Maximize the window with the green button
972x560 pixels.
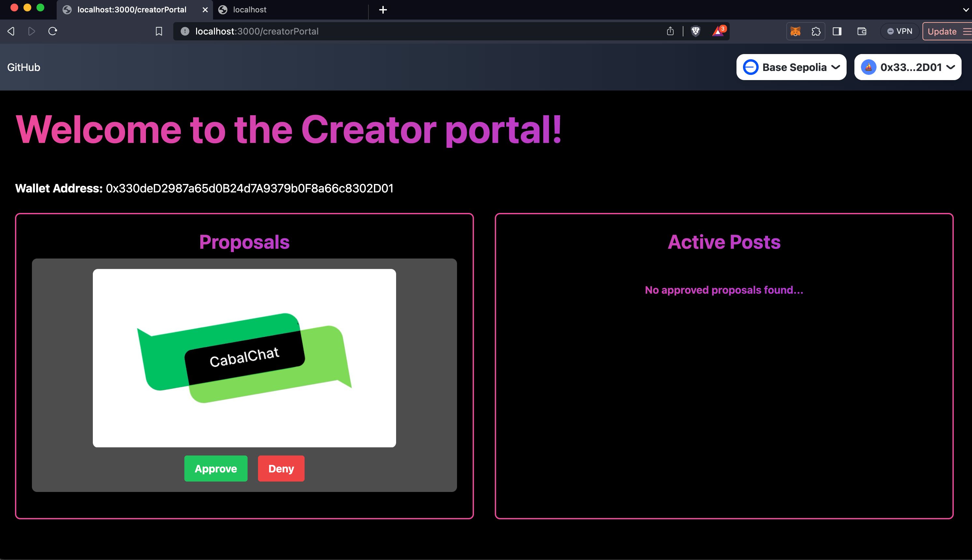40,8
